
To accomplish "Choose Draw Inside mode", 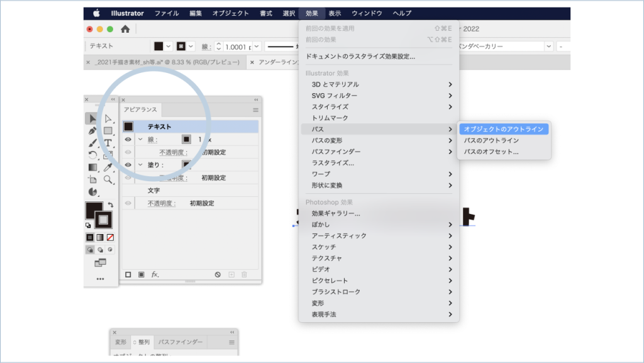I will coord(110,250).
